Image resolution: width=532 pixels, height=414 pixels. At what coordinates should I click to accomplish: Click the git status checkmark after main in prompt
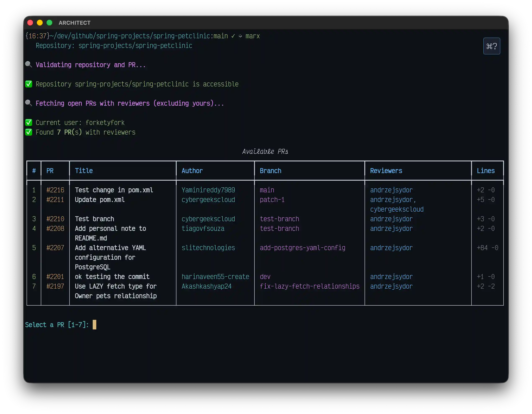coord(233,36)
